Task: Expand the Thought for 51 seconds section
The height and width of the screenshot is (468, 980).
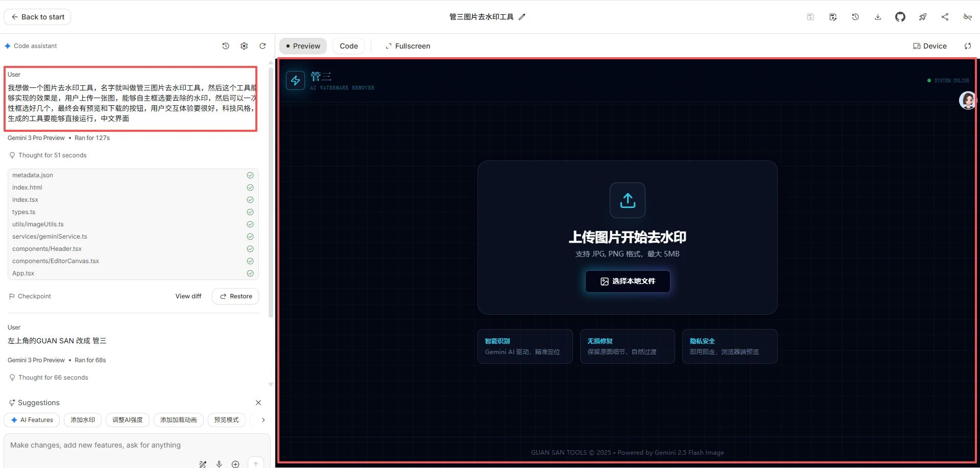Action: 52,155
